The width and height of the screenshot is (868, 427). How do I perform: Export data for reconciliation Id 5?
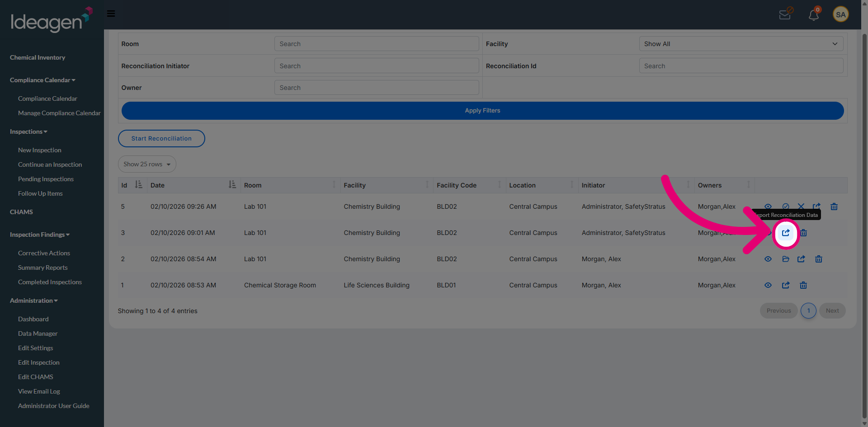pyautogui.click(x=816, y=206)
